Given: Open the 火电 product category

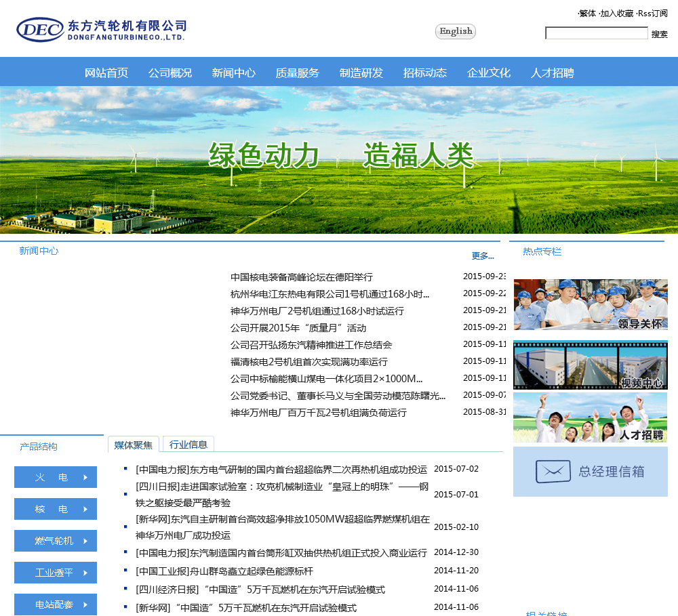Looking at the screenshot, I should click(56, 477).
